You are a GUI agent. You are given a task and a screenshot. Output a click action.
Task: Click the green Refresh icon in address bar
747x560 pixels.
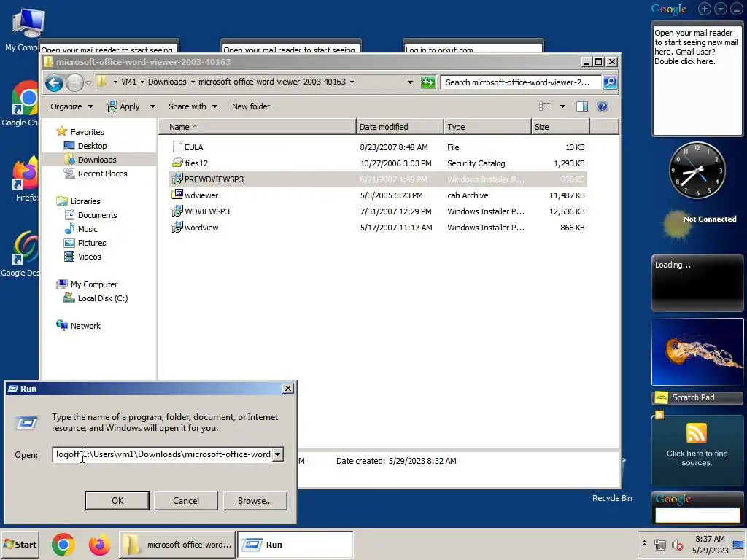pos(428,82)
